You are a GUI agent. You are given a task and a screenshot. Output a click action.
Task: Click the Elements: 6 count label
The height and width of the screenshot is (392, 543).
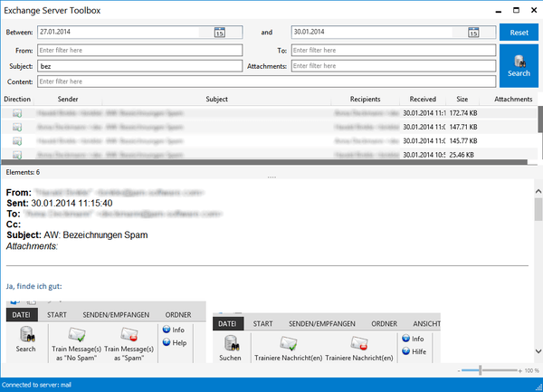(x=23, y=172)
